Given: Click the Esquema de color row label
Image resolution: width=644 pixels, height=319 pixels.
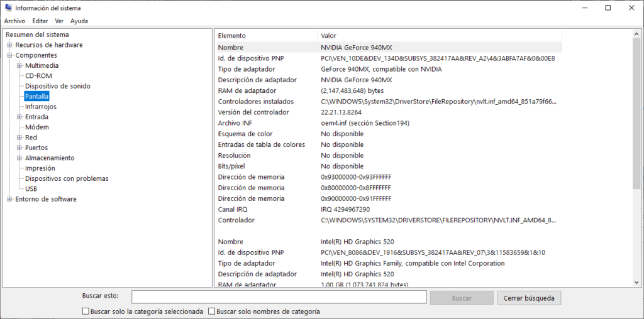Looking at the screenshot, I should pos(245,134).
